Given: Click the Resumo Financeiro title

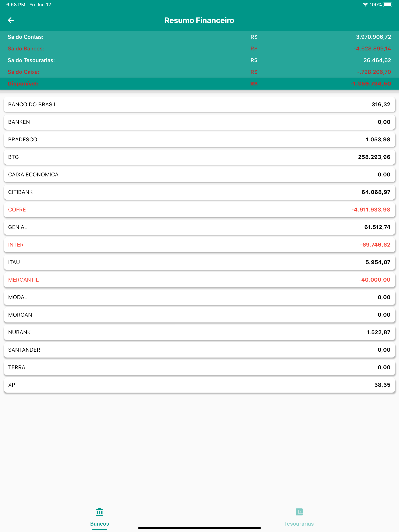Looking at the screenshot, I should click(199, 20).
